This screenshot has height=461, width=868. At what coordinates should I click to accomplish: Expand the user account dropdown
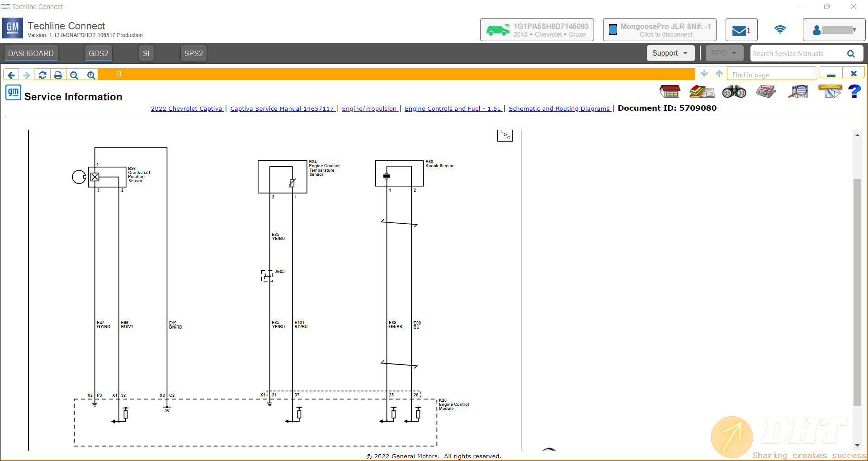coord(834,30)
